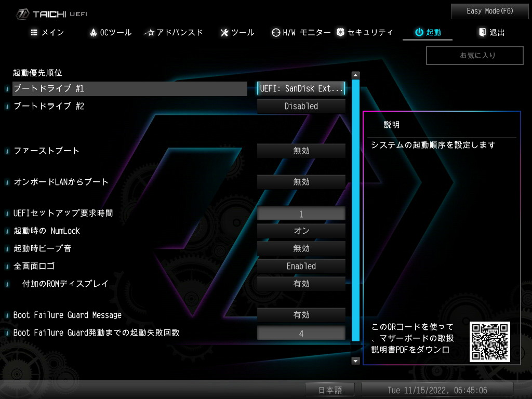
Task: Toggle 起動時の NumLock value オン
Action: (301, 231)
